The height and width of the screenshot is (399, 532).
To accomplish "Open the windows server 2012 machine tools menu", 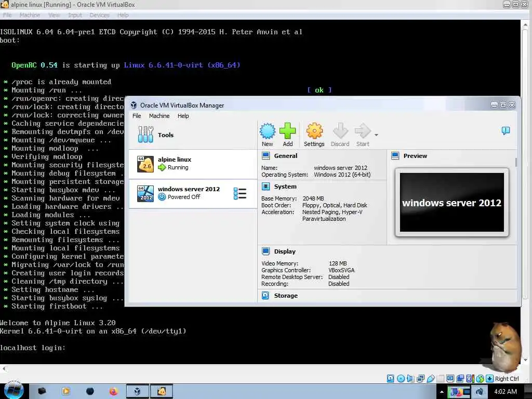I will coord(240,193).
